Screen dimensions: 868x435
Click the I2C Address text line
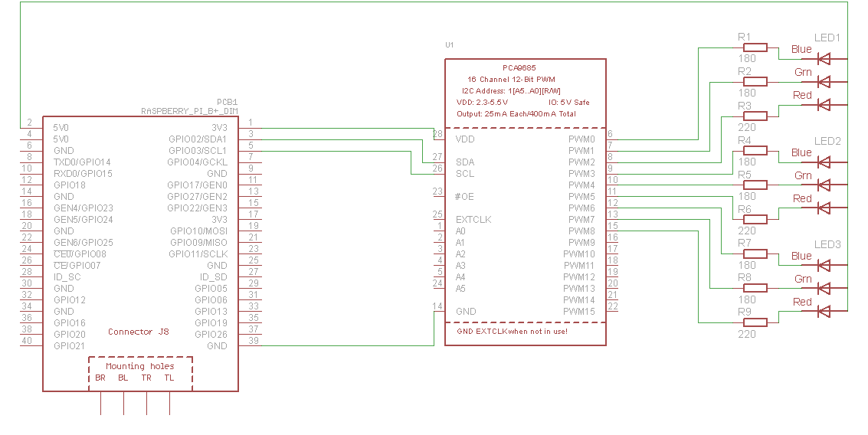point(511,91)
